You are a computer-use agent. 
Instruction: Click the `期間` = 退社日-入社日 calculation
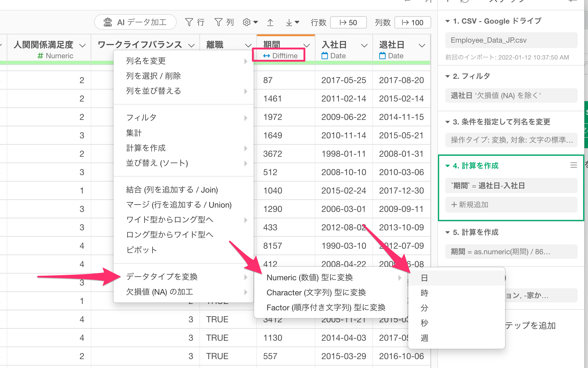pyautogui.click(x=511, y=186)
